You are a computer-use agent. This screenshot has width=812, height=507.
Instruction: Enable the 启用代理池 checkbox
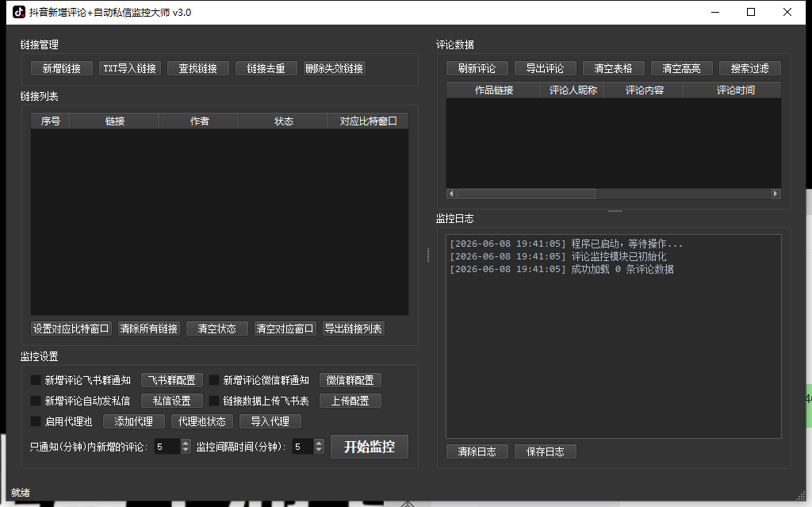click(36, 421)
